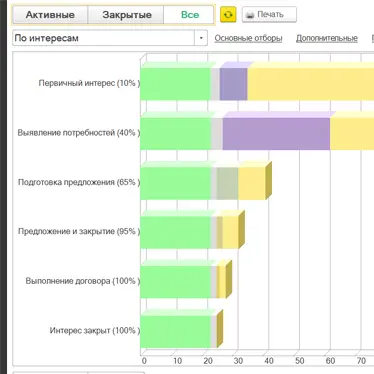This screenshot has width=374, height=374.
Task: Click green segment of Первичный интерес bar
Action: pos(176,84)
